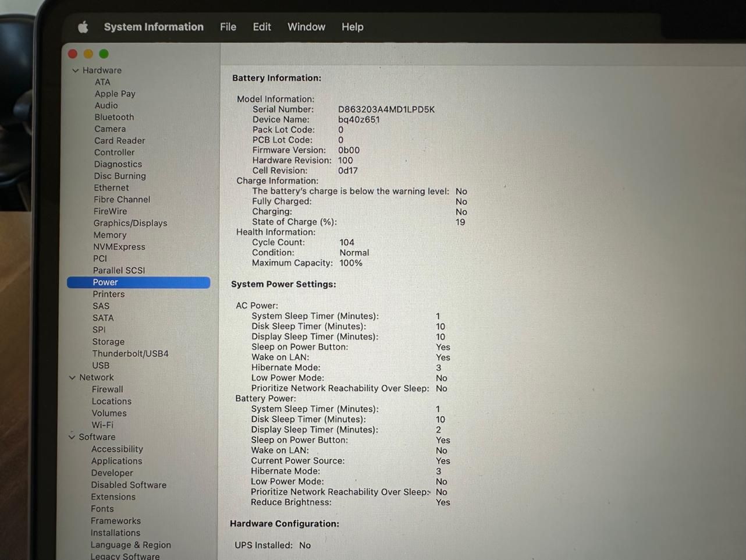Click the State of Charge value 19
The height and width of the screenshot is (560, 746).
click(460, 222)
